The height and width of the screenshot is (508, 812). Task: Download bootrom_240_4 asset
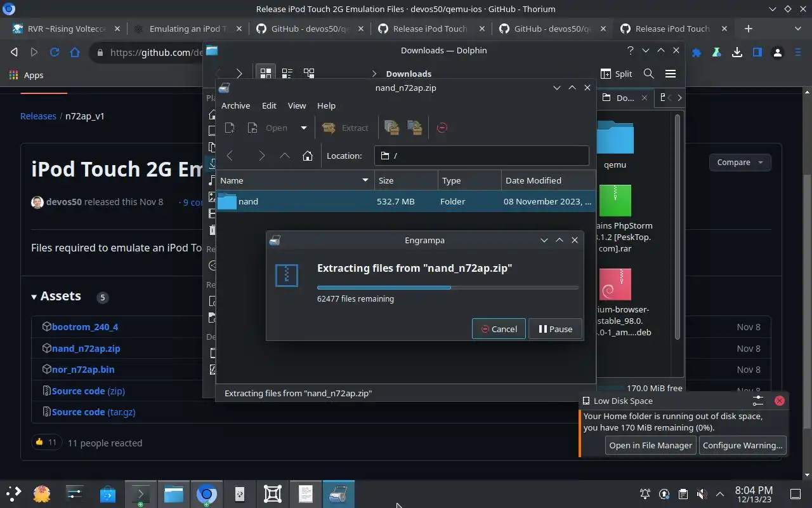[85, 327]
